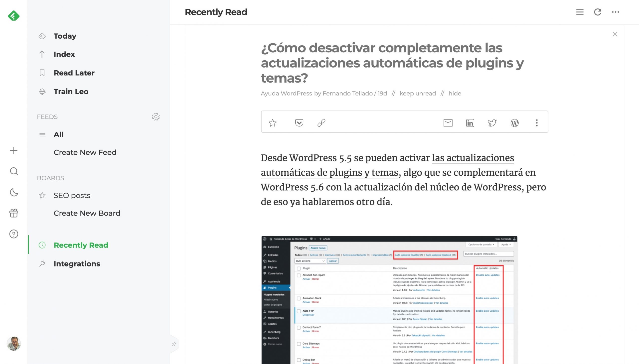Open layout view options menu
The image size is (639, 364).
(580, 12)
